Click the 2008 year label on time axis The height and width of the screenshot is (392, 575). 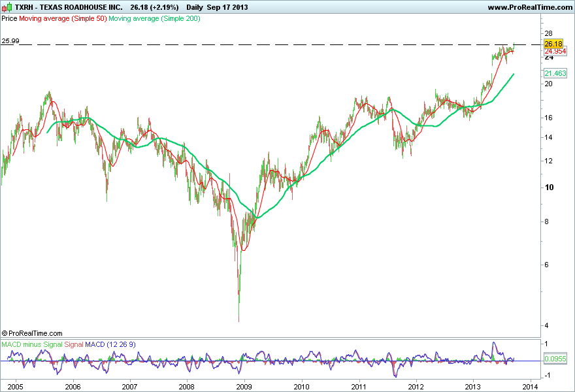[x=187, y=387]
